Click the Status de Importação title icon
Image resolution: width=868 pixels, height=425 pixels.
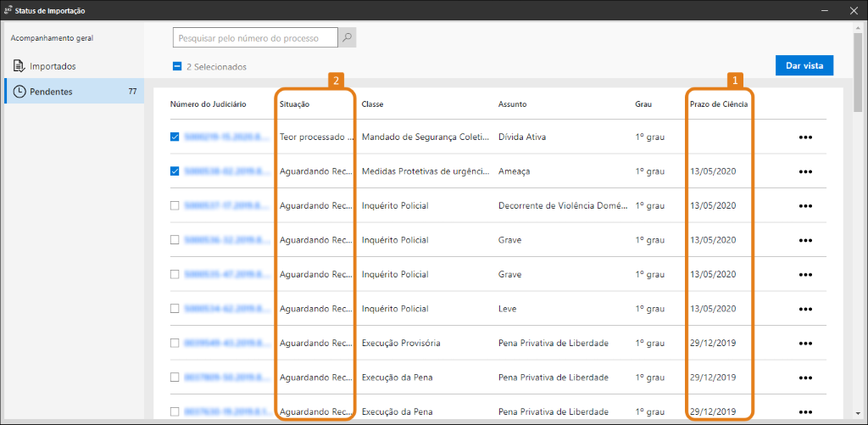coord(8,10)
